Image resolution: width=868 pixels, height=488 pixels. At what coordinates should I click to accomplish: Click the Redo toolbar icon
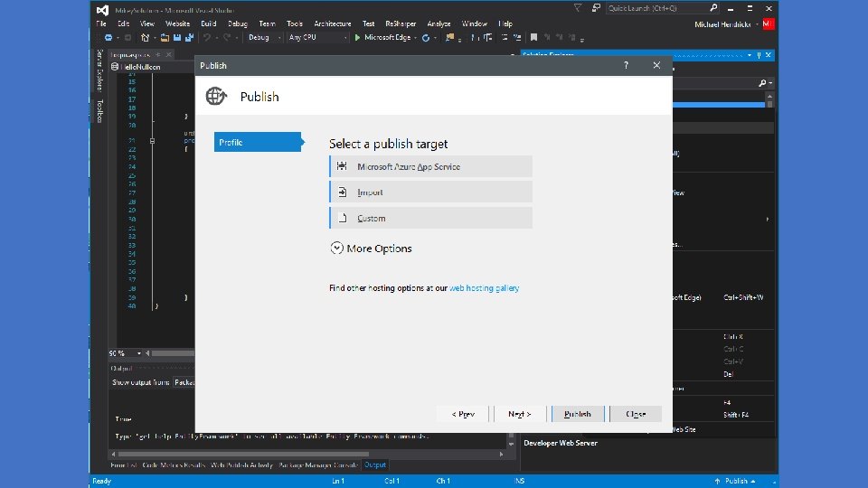pos(227,38)
